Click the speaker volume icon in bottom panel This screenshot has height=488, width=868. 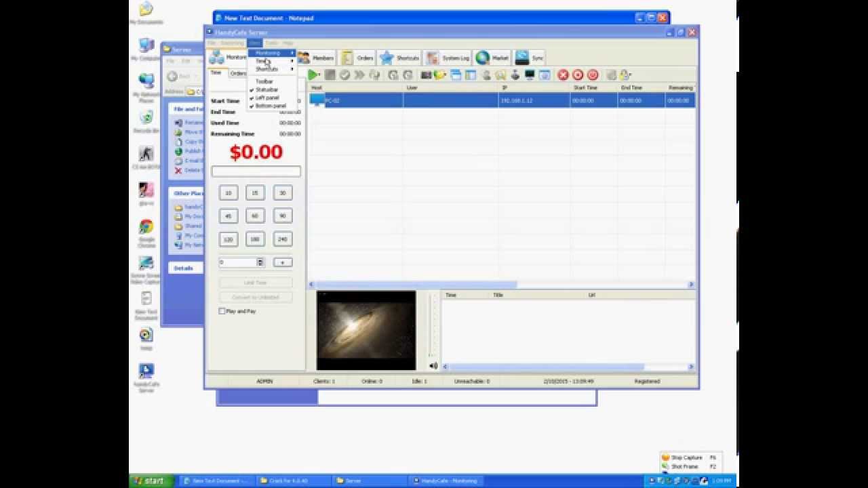tap(433, 366)
